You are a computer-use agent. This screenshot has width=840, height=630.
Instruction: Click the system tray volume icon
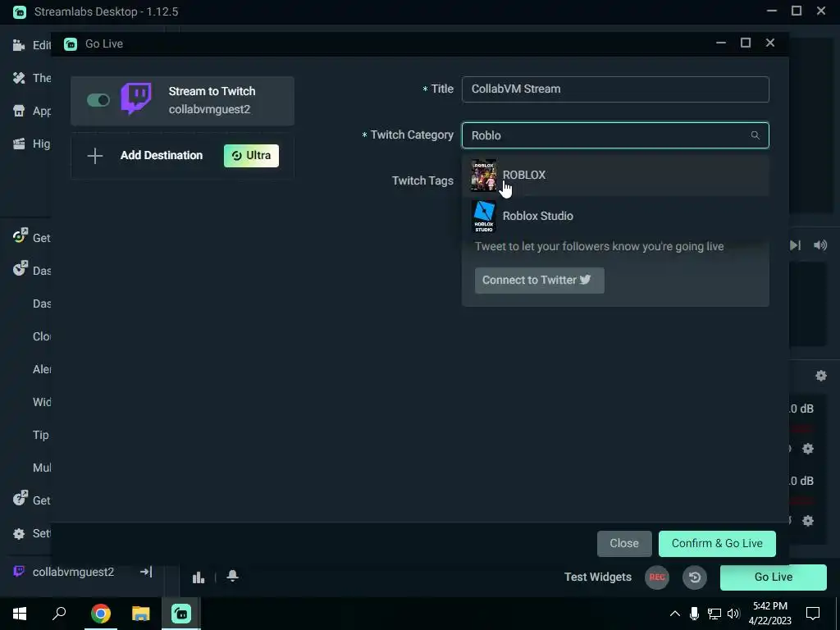(734, 614)
